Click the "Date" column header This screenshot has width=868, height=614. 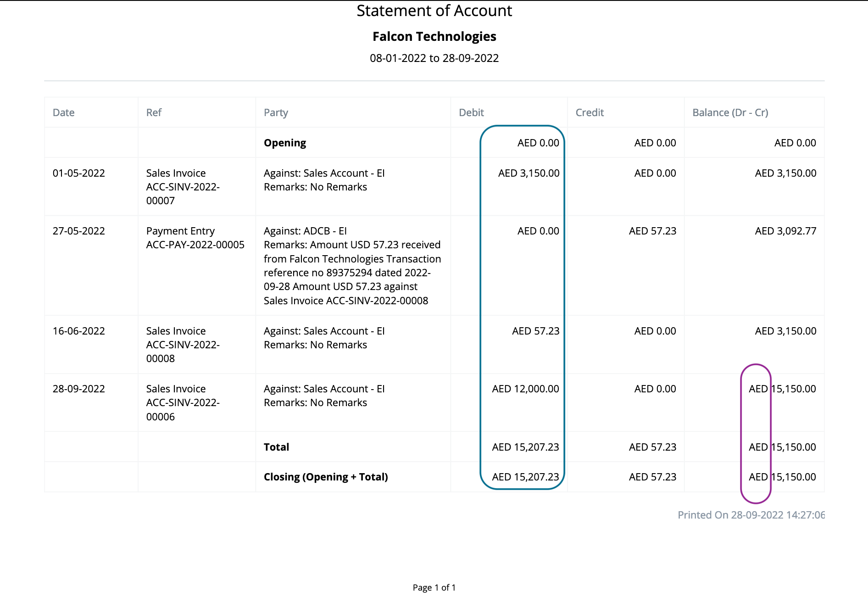(x=63, y=112)
